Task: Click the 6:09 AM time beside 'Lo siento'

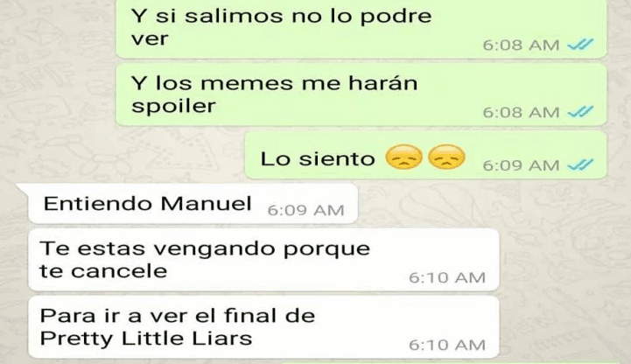Action: pyautogui.click(x=521, y=165)
